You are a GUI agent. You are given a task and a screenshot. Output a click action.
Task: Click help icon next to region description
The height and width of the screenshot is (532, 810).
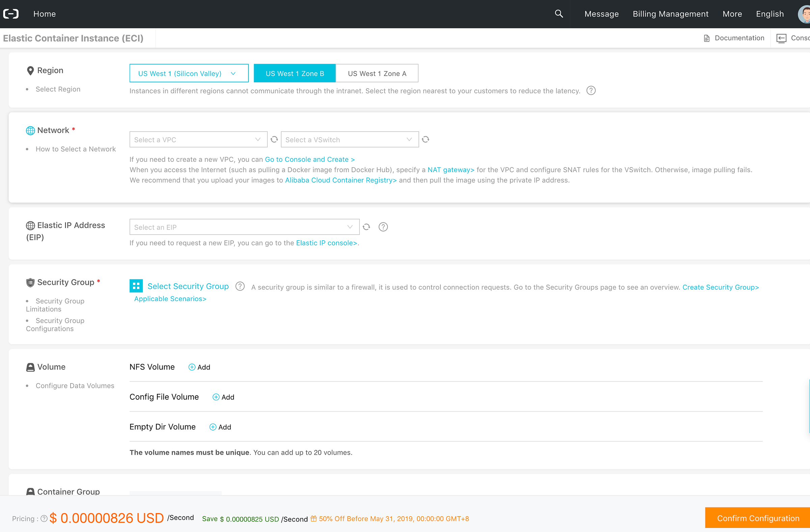coord(591,90)
